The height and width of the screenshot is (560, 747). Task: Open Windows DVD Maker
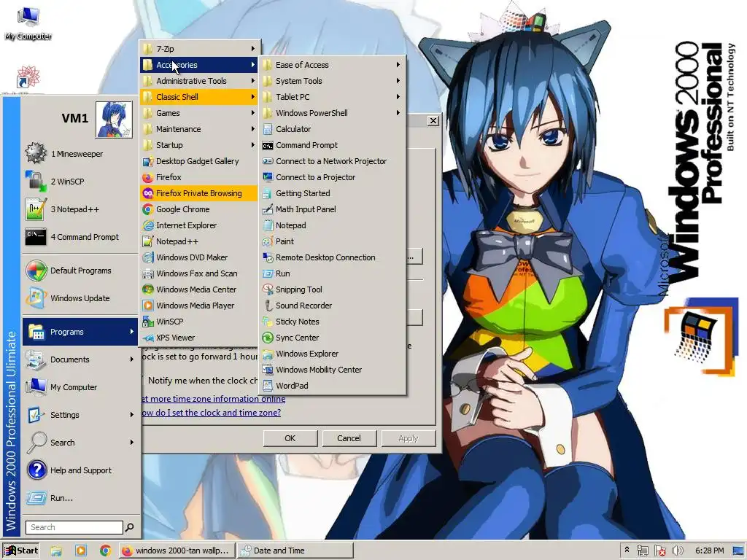pyautogui.click(x=199, y=257)
